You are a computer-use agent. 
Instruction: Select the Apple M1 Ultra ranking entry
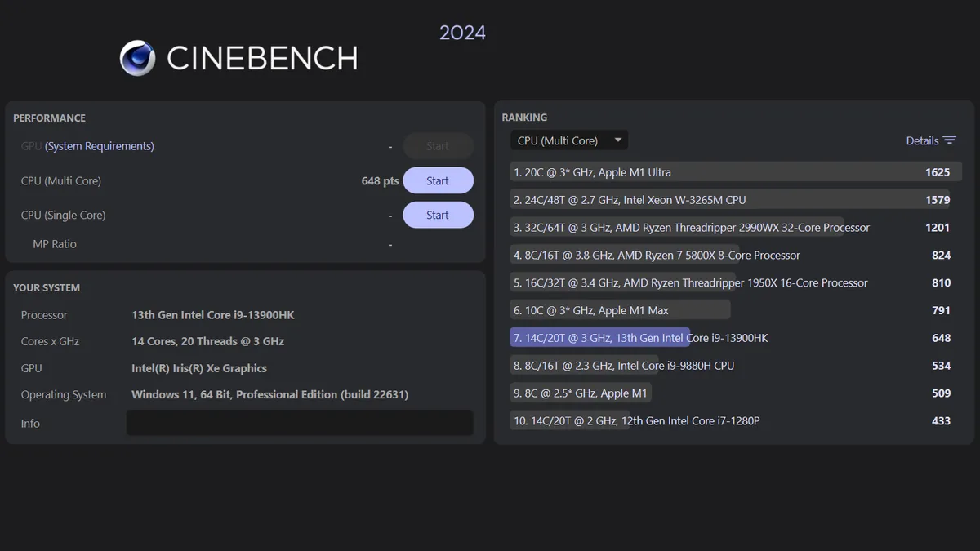592,172
